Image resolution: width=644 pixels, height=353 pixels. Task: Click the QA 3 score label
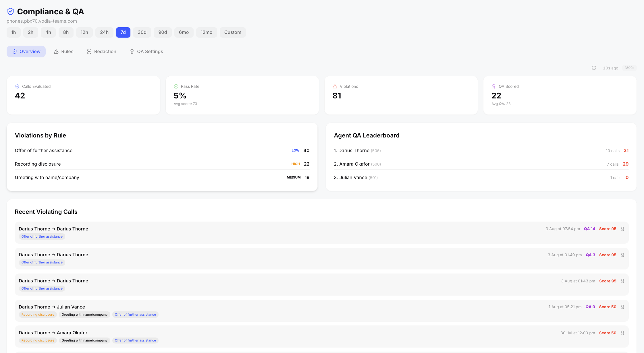(590, 255)
